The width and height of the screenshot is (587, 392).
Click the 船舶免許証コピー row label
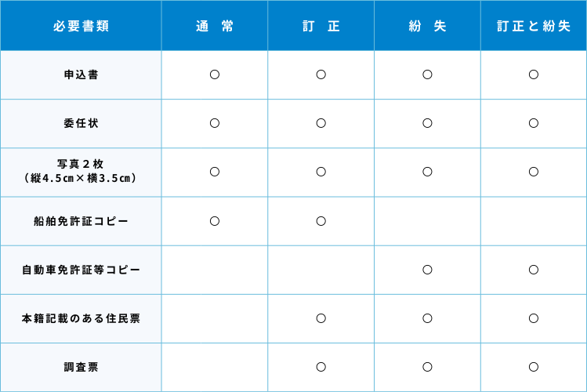click(81, 221)
